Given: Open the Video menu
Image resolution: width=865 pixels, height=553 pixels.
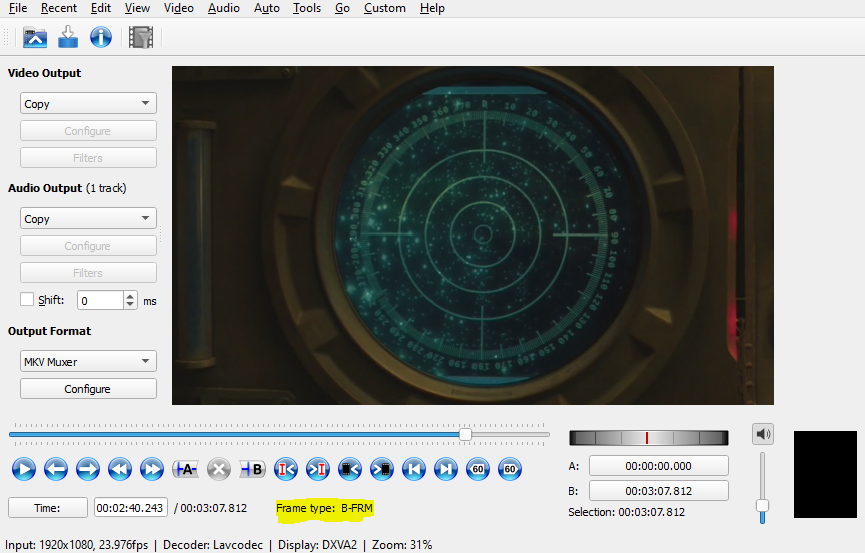Looking at the screenshot, I should pos(179,8).
